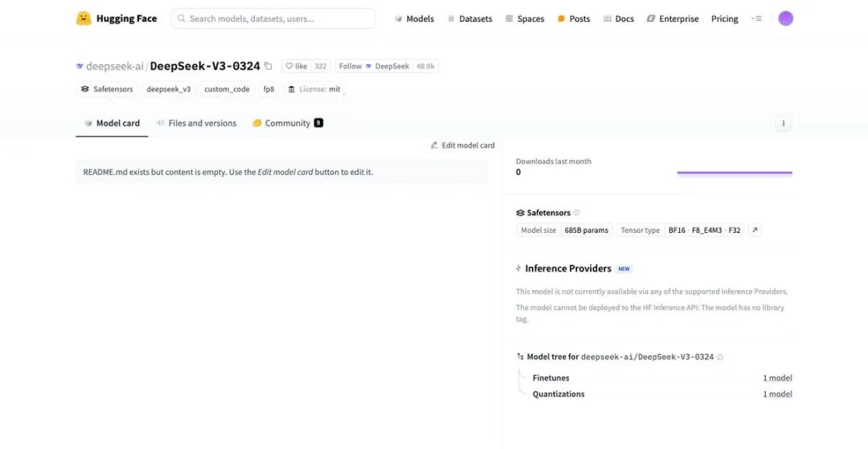Click the Inference Providers heading

click(x=568, y=269)
